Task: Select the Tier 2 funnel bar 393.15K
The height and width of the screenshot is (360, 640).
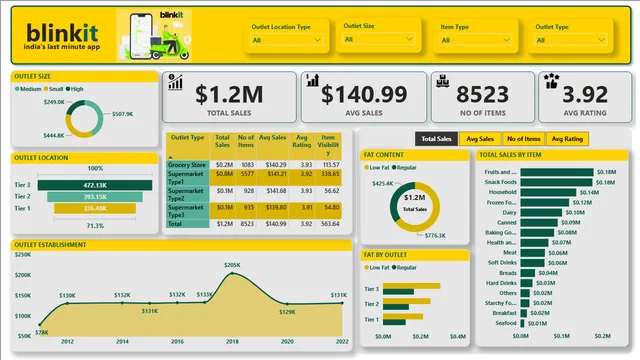Action: [95, 197]
